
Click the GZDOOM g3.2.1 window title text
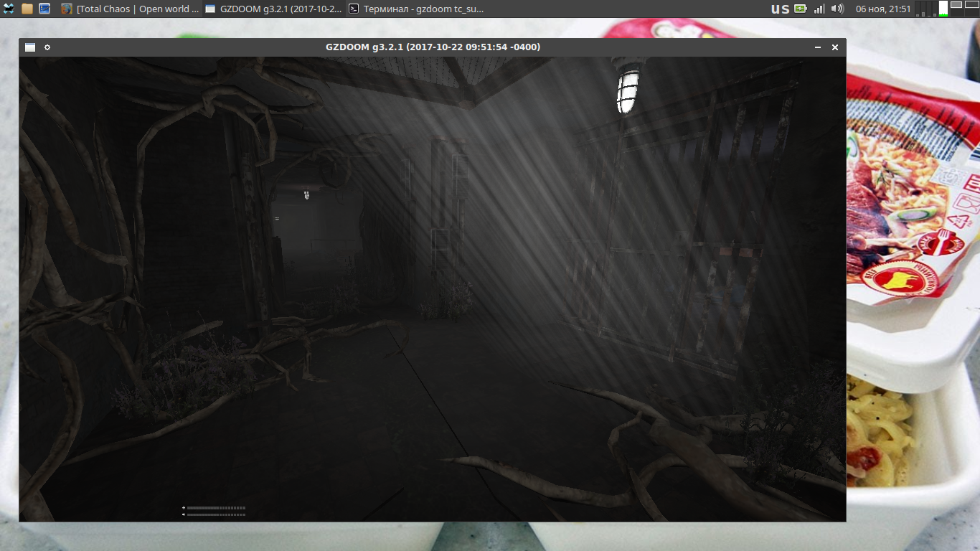433,47
